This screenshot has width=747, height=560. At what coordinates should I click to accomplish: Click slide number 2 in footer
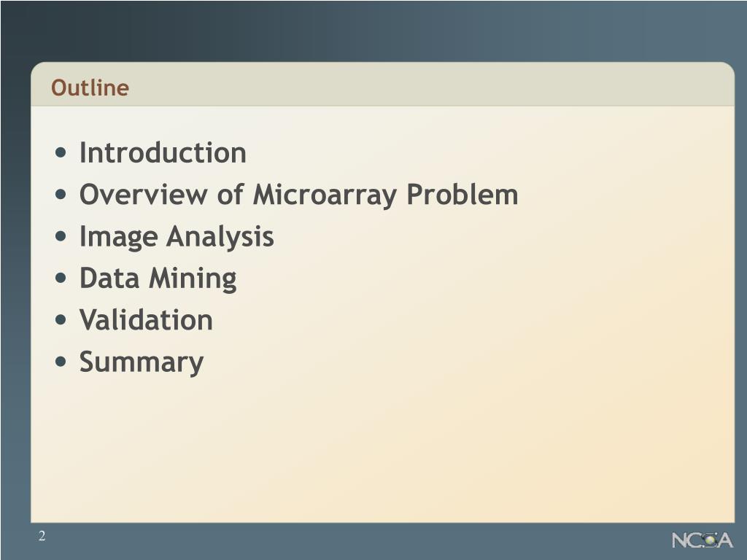tap(42, 536)
